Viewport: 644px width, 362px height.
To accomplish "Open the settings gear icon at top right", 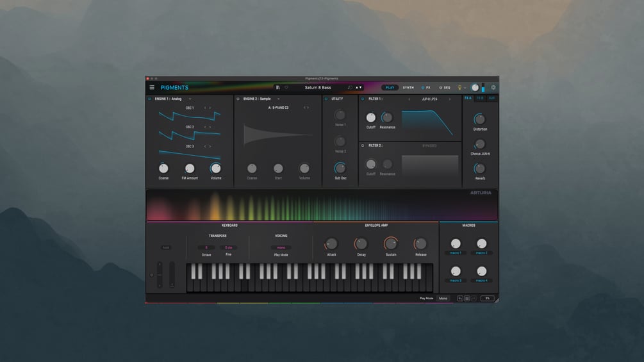I will 493,87.
